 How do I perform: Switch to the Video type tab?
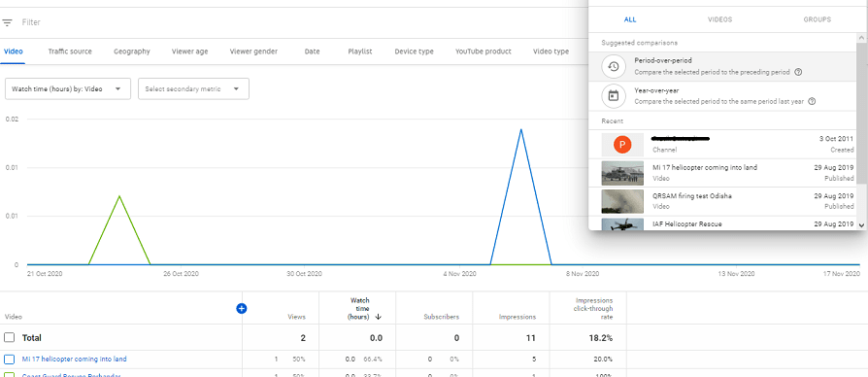pos(551,51)
